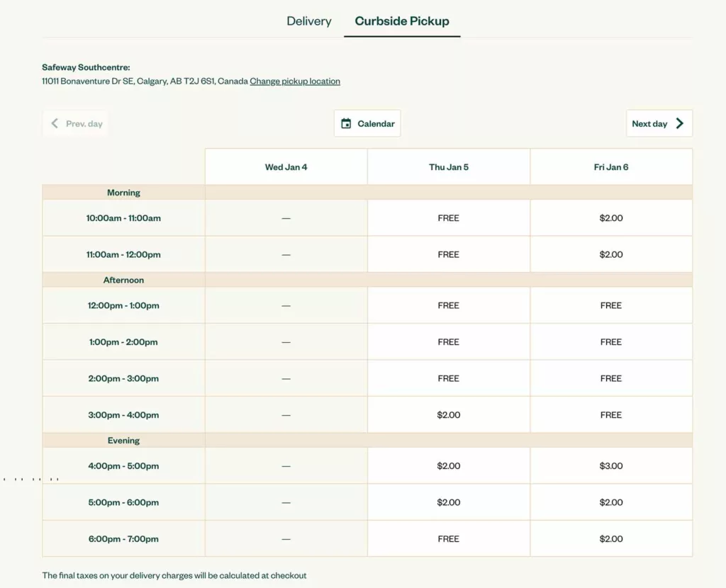The height and width of the screenshot is (588, 726).
Task: Choose Fri Jan 6 6:00pm-7:00pm $2.00 slot
Action: 611,539
